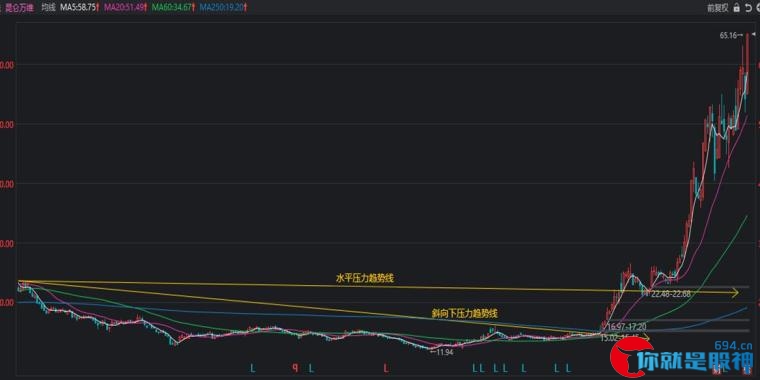The image size is (760, 380).
Task: Click the red q marker on timeline
Action: 295,368
